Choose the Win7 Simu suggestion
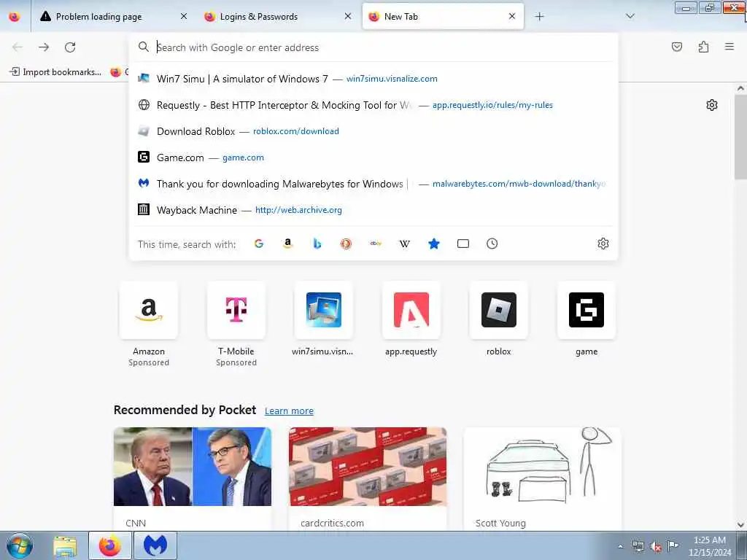This screenshot has width=747, height=560. pyautogui.click(x=374, y=79)
